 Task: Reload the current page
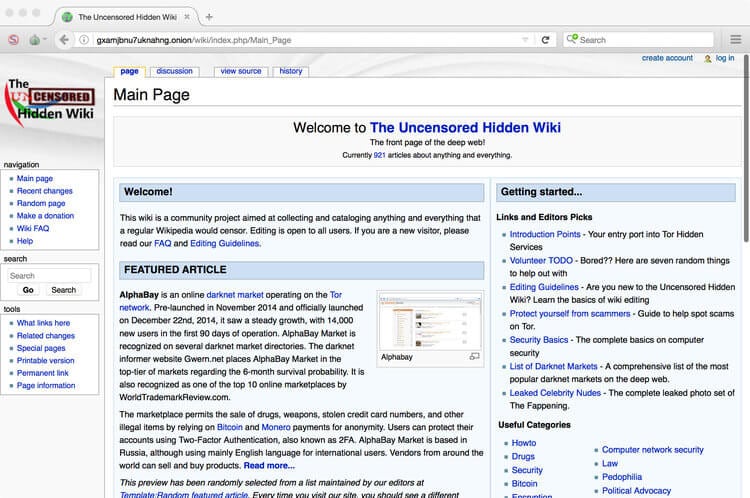point(545,40)
